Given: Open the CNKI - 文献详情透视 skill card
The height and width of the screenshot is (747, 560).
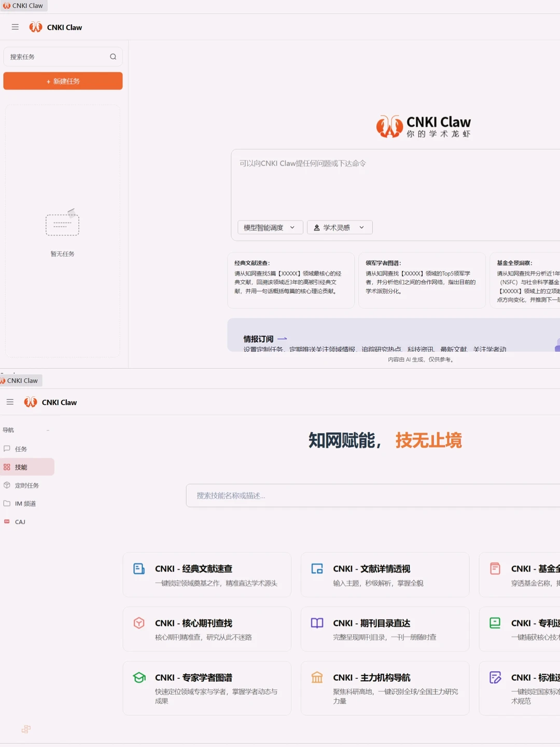Looking at the screenshot, I should click(385, 575).
